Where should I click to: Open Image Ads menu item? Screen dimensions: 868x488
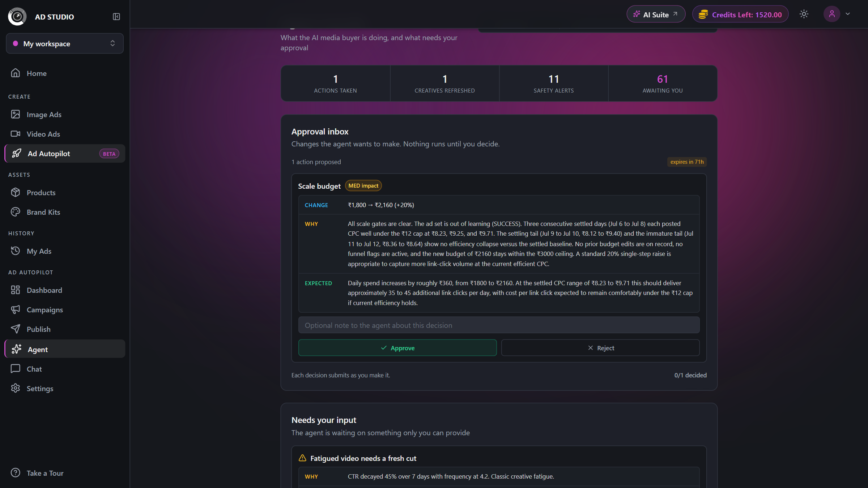[65, 114]
